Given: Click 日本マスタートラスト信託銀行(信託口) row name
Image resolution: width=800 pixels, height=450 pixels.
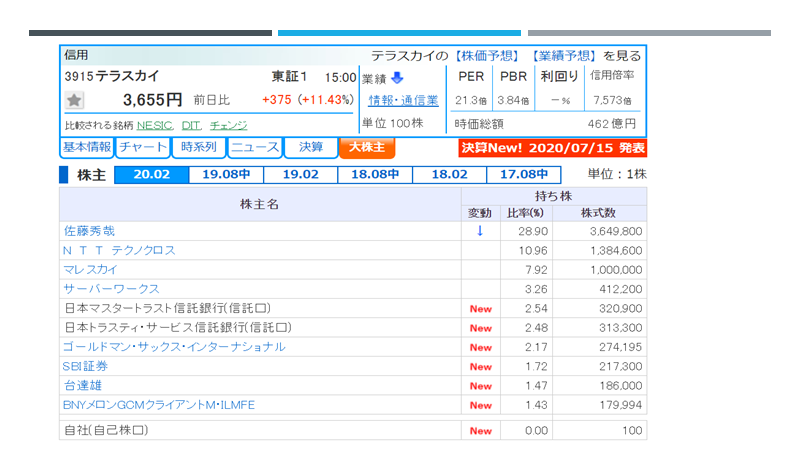Looking at the screenshot, I should tap(167, 309).
